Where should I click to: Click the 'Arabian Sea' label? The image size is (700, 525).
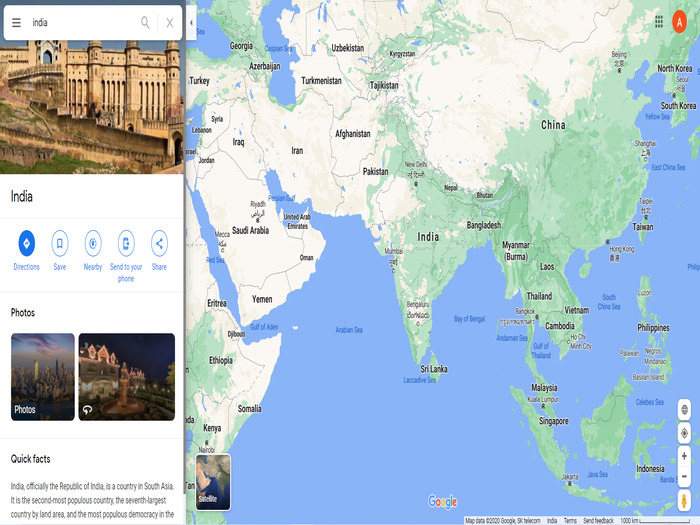(x=349, y=330)
